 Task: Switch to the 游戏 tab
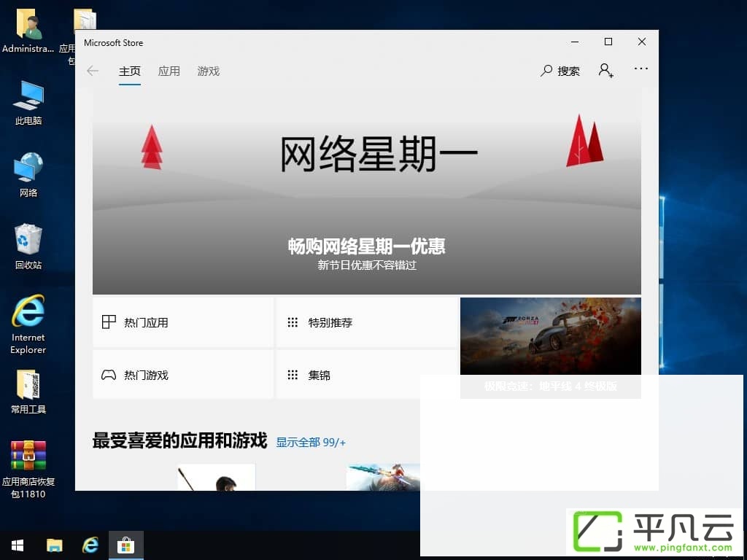pyautogui.click(x=208, y=71)
